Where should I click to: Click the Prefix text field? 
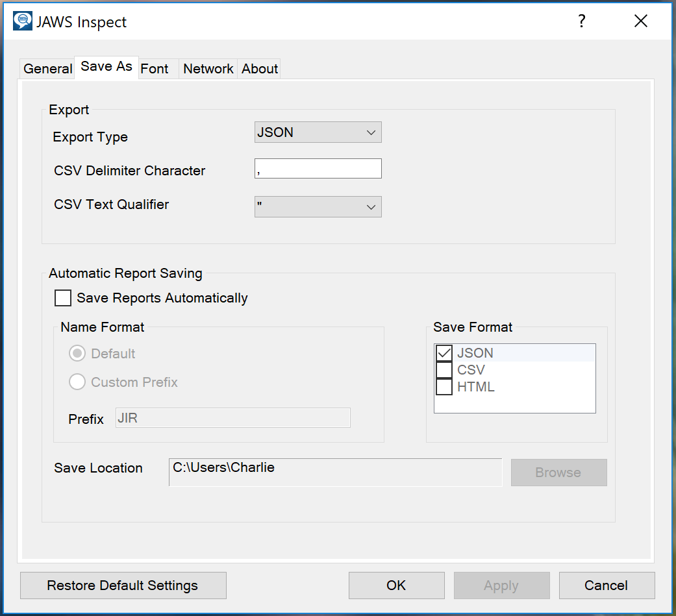(x=233, y=418)
